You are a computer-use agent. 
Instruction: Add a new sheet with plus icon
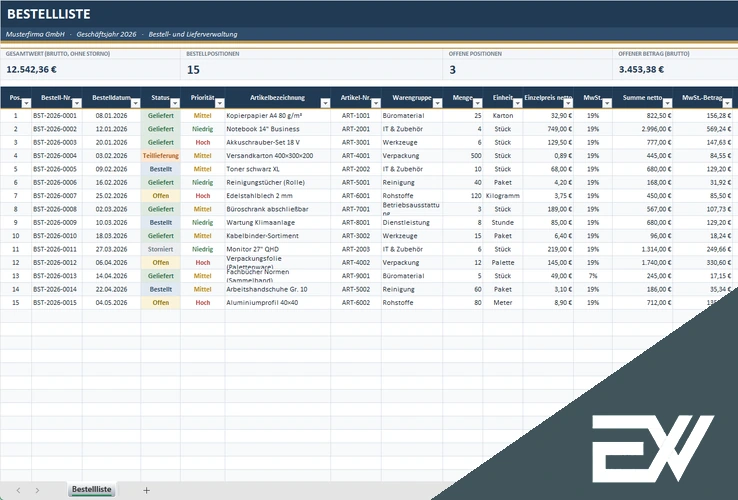(146, 490)
